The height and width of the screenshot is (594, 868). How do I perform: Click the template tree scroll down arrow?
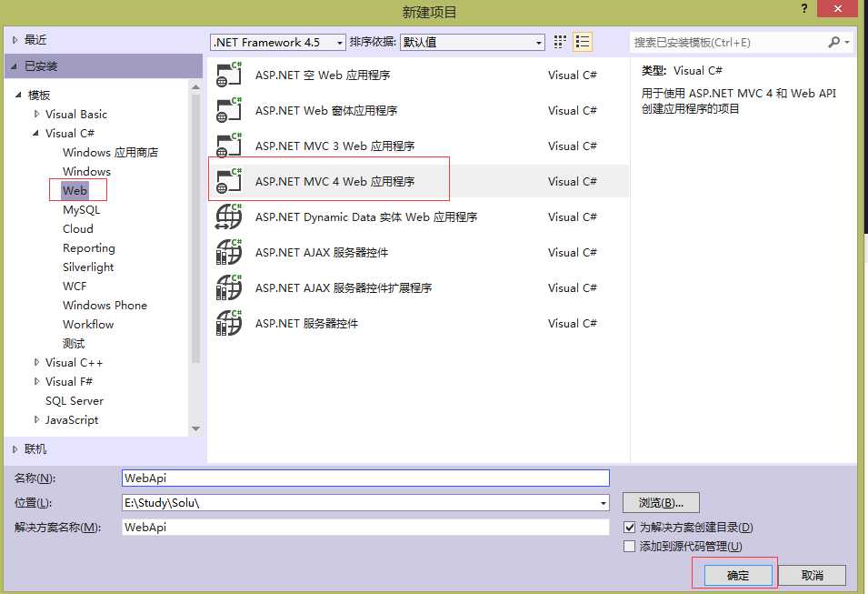195,428
